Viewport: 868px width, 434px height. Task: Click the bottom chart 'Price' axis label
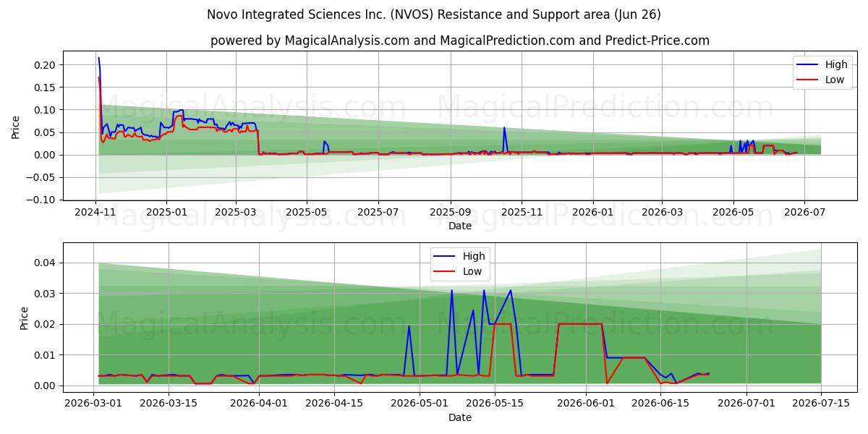tap(25, 318)
